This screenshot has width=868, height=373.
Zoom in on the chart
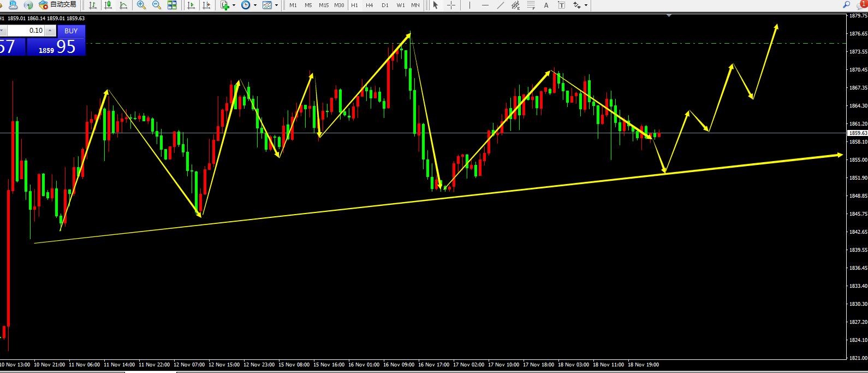(141, 5)
